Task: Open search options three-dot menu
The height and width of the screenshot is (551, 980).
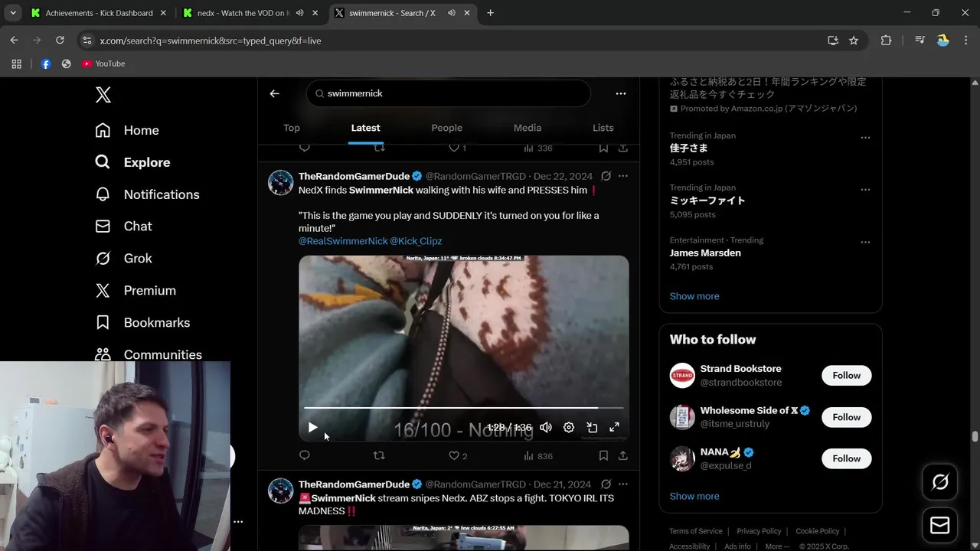Action: tap(621, 93)
